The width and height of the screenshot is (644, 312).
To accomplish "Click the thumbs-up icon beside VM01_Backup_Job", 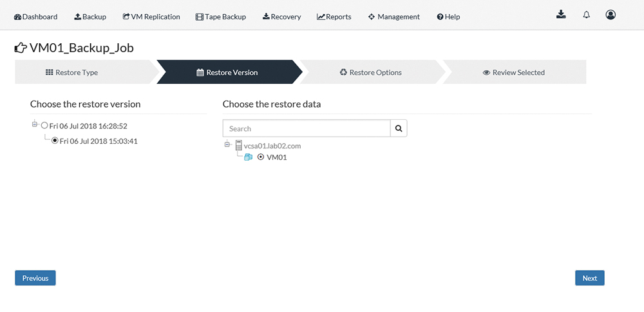I will [21, 48].
